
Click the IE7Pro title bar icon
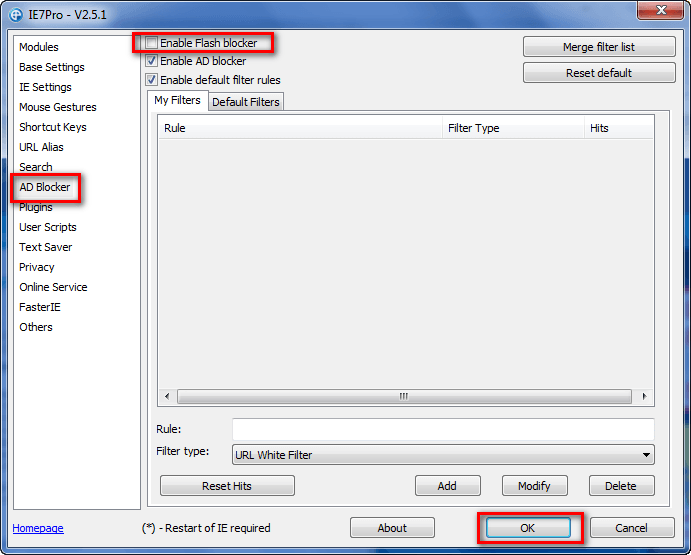[x=16, y=15]
